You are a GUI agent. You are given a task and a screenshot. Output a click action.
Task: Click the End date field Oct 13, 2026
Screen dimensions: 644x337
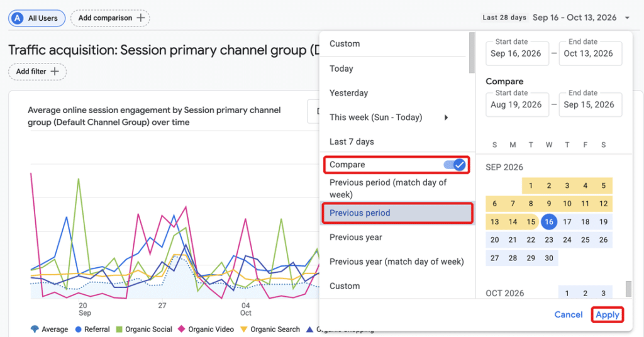(x=590, y=53)
